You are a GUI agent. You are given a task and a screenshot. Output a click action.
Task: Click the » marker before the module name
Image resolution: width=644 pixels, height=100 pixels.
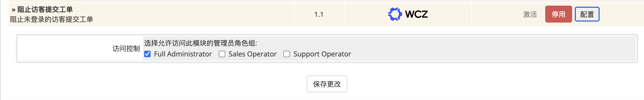pyautogui.click(x=13, y=10)
